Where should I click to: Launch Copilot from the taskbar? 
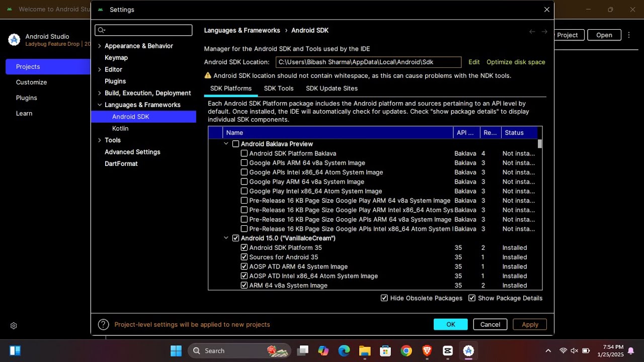323,350
